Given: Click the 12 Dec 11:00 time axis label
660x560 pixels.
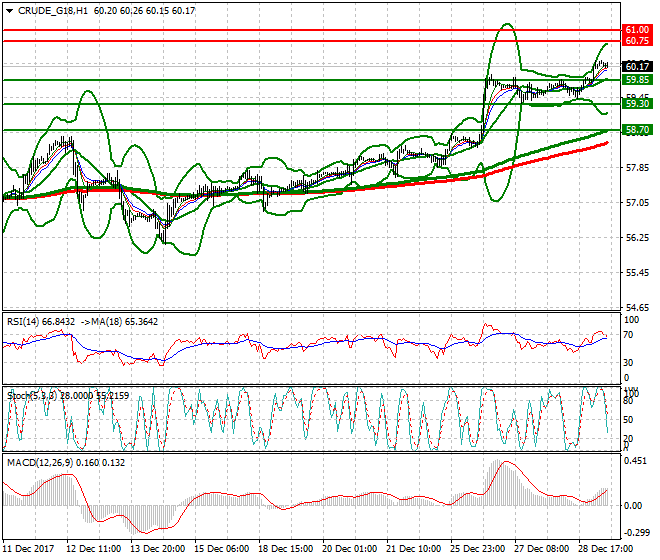Looking at the screenshot, I should pos(94,549).
